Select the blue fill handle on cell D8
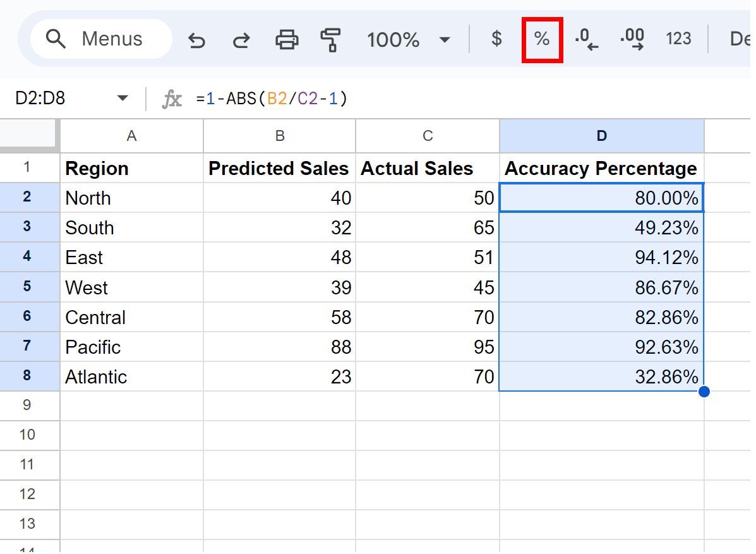Image resolution: width=756 pixels, height=554 pixels. coord(704,392)
